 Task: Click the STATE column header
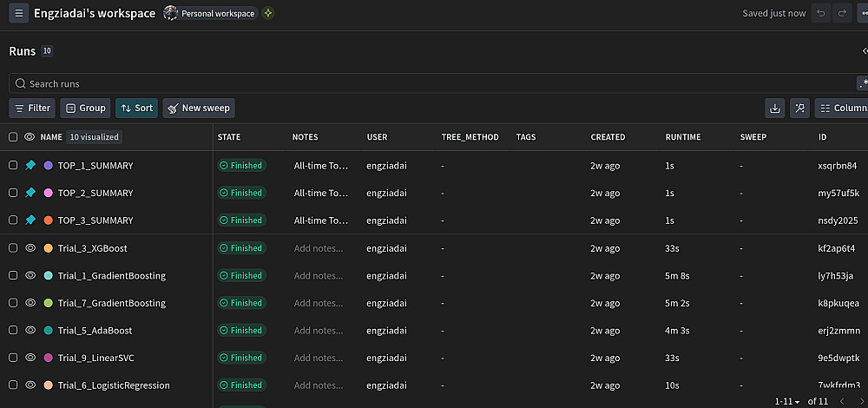point(229,137)
